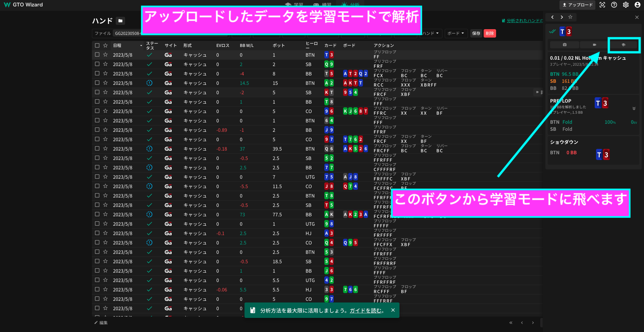The width and height of the screenshot is (644, 332).
Task: Open folder icon next to ハンド title
Action: (120, 21)
